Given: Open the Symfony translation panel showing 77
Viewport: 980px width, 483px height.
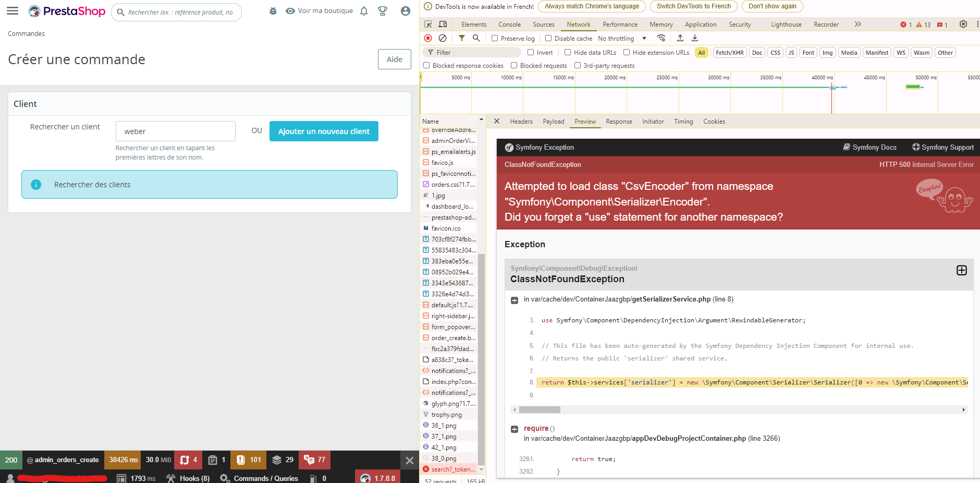Looking at the screenshot, I should pyautogui.click(x=314, y=460).
